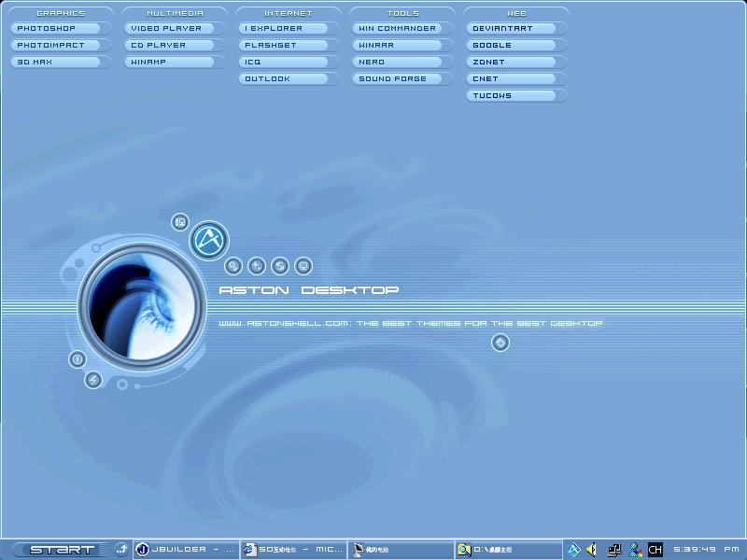
Task: Click the lightning bolt round icon
Action: coord(92,380)
